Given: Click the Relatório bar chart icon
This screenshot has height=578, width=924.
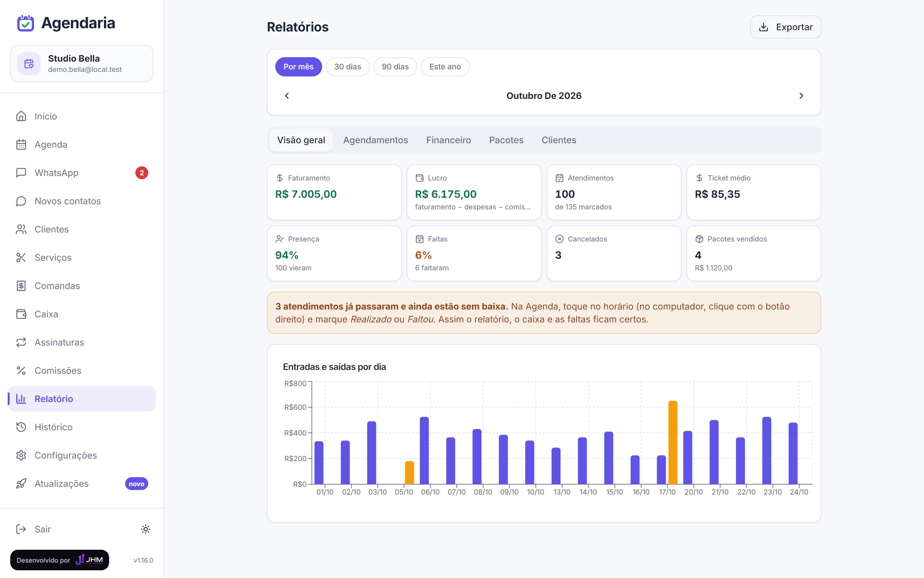Looking at the screenshot, I should tap(21, 399).
